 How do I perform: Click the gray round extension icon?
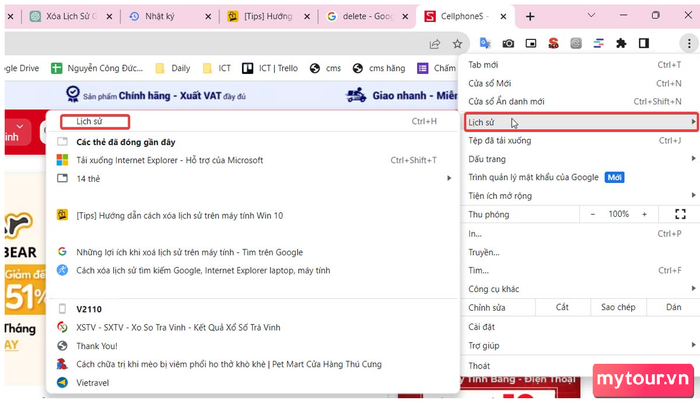576,43
